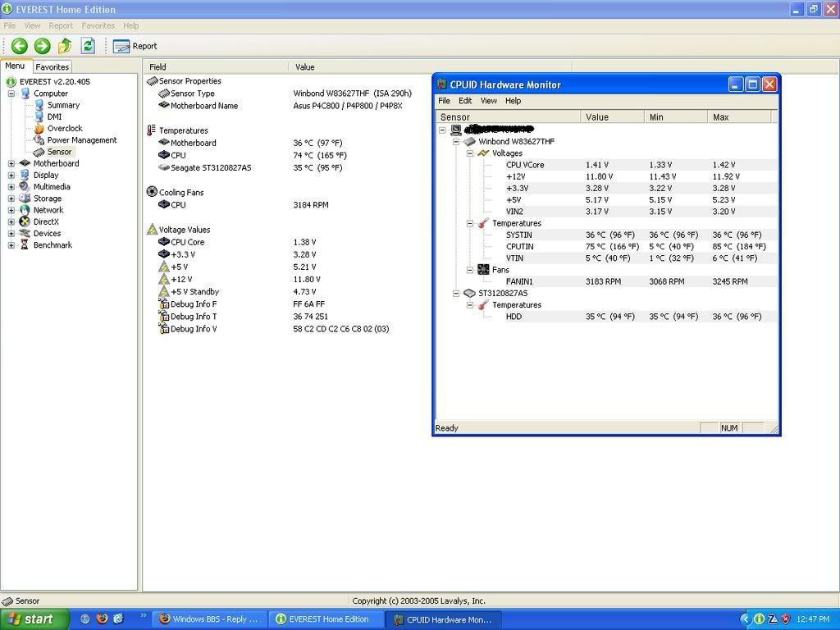
Task: Click the Sensor Properties icon
Action: [152, 81]
